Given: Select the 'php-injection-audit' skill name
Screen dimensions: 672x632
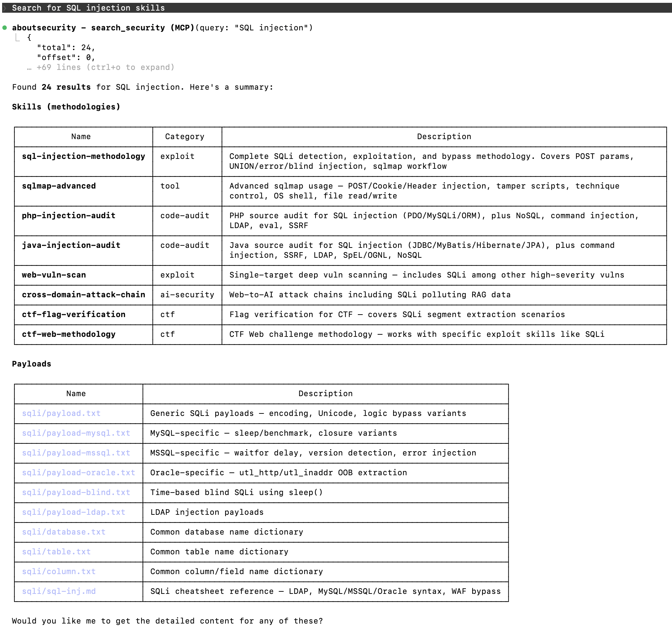Looking at the screenshot, I should click(68, 215).
